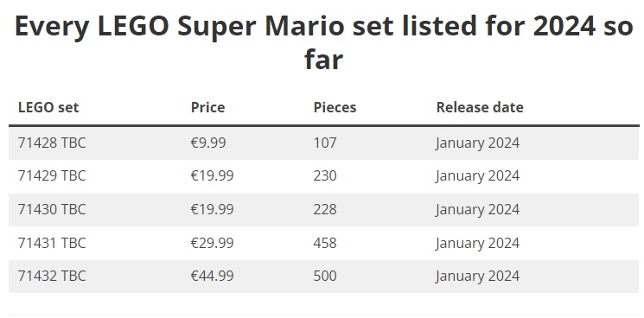This screenshot has width=644, height=318.
Task: Click the 'Pieces' column header
Action: 335,107
